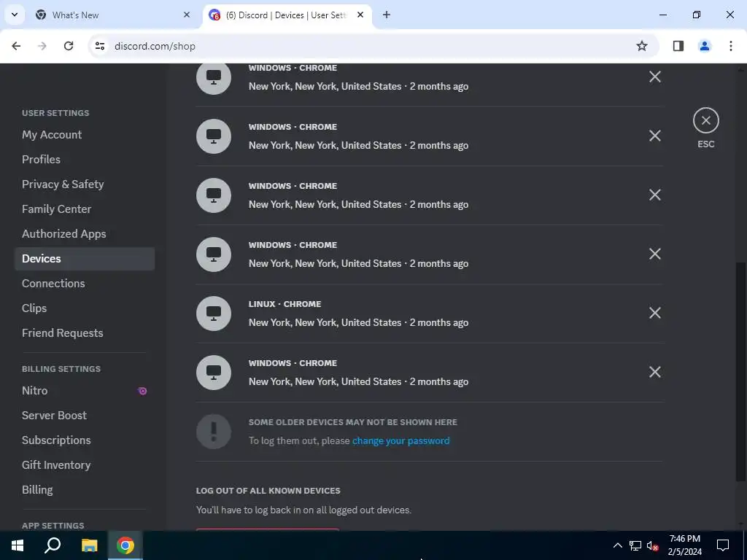
Task: Go back to the previous page
Action: [16, 46]
